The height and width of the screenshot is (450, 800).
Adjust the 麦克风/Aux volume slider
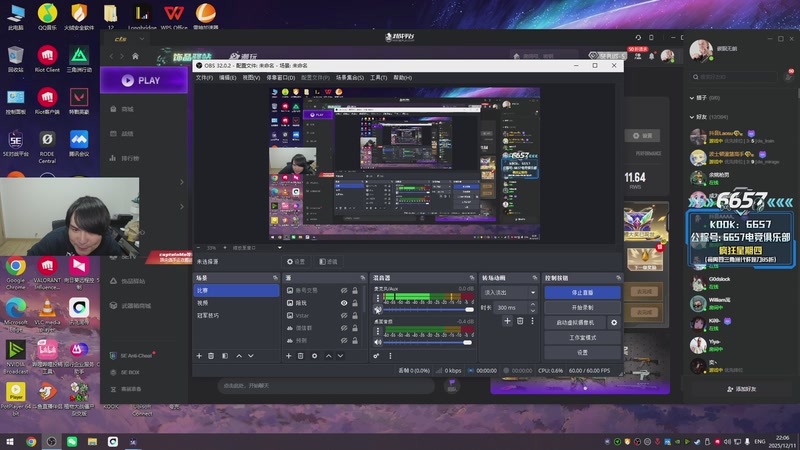coord(429,310)
